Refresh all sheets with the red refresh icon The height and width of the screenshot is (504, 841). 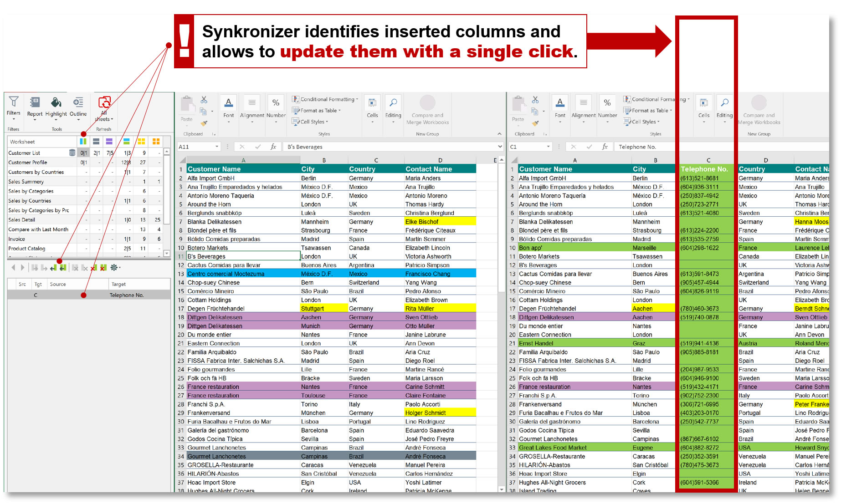[105, 102]
